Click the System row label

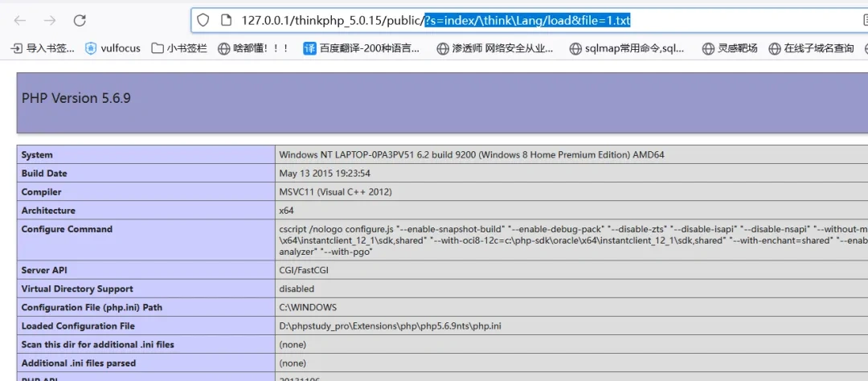coord(37,155)
